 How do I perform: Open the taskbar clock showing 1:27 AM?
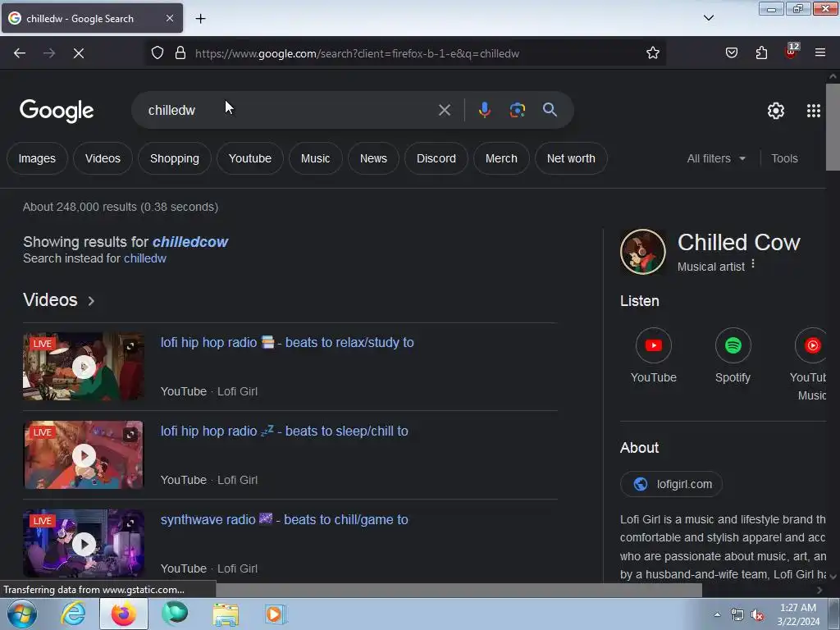tap(798, 614)
